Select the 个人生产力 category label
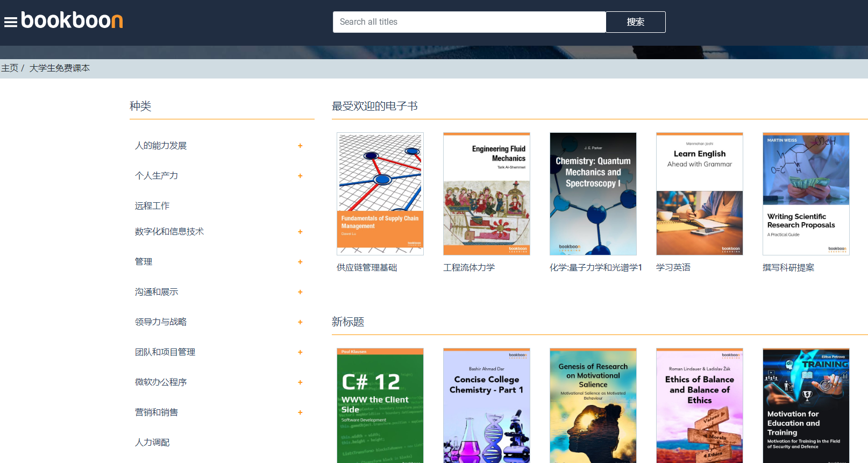The width and height of the screenshot is (868, 463). [156, 176]
